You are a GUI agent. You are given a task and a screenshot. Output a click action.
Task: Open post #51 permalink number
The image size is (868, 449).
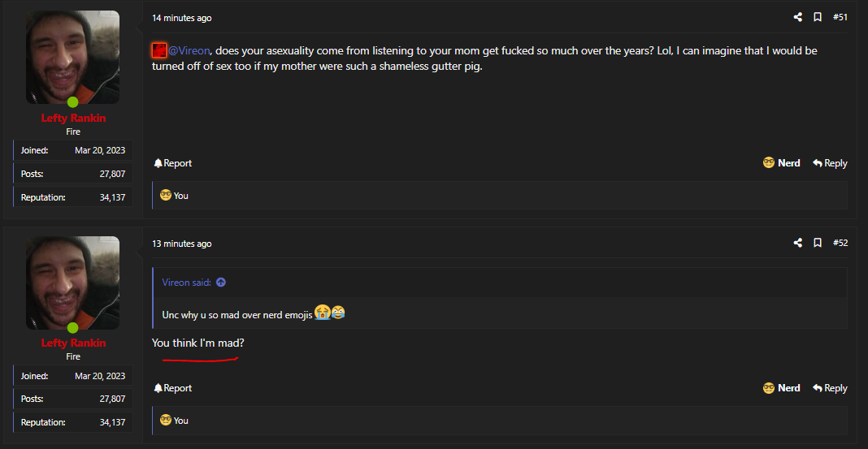tap(840, 17)
